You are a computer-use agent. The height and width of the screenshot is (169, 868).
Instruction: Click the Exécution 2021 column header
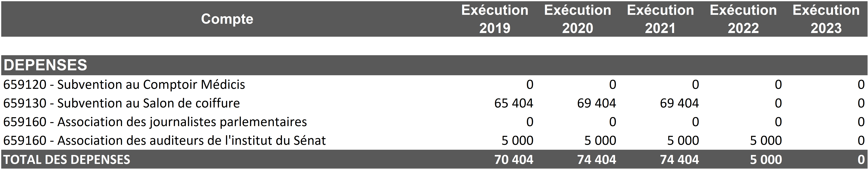click(660, 19)
